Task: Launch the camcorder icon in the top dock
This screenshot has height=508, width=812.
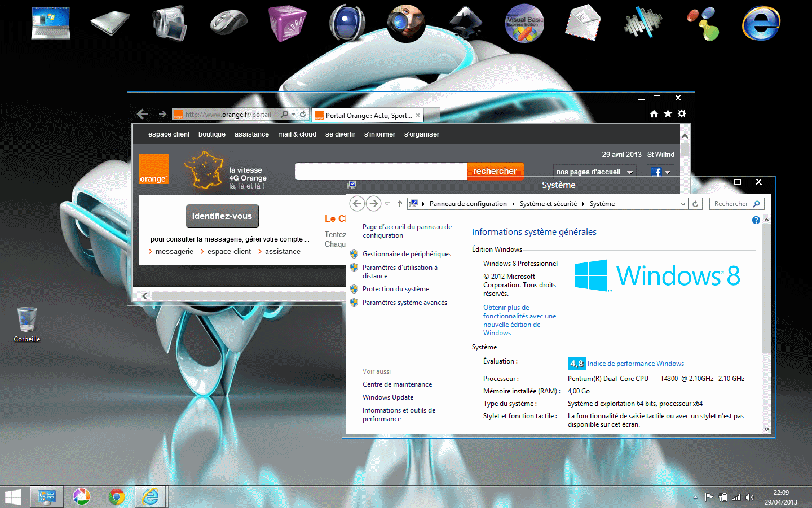Action: click(170, 23)
